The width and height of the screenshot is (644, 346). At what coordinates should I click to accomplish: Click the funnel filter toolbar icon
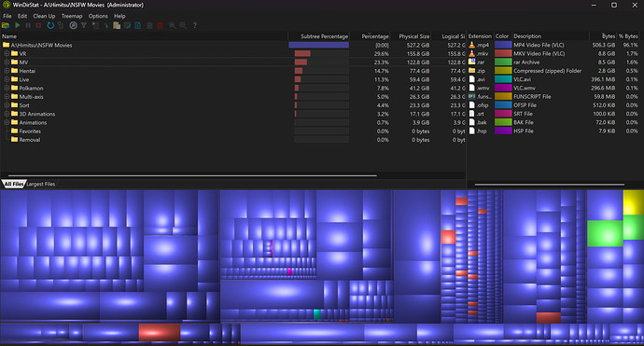84,25
